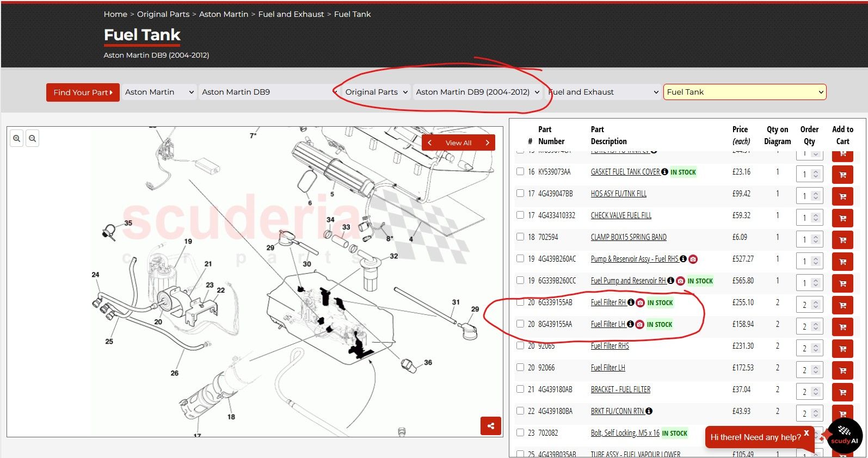Go to Home in the breadcrumb
868x458 pixels.
click(115, 14)
